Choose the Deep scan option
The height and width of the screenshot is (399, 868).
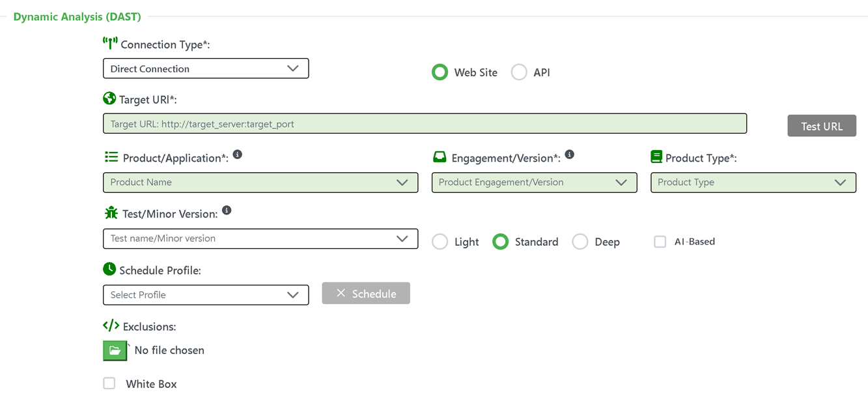(x=580, y=242)
